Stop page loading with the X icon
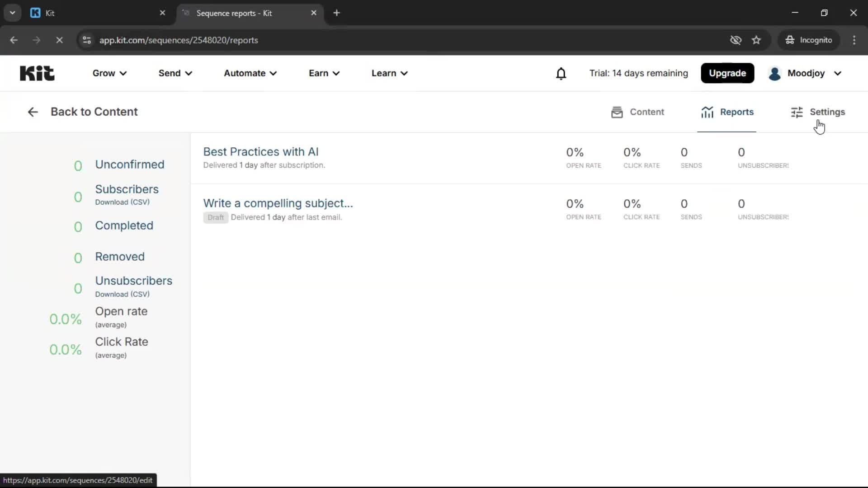The width and height of the screenshot is (868, 488). [59, 40]
